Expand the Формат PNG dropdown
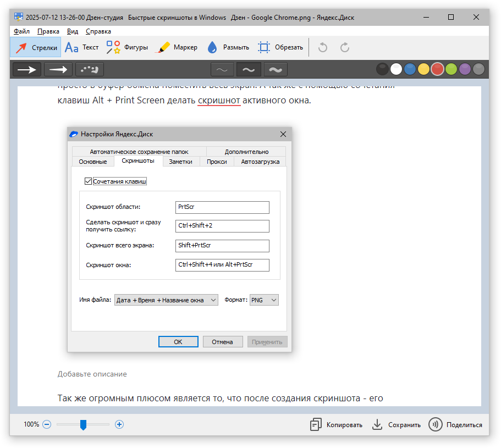This screenshot has height=448, width=501. tap(264, 300)
